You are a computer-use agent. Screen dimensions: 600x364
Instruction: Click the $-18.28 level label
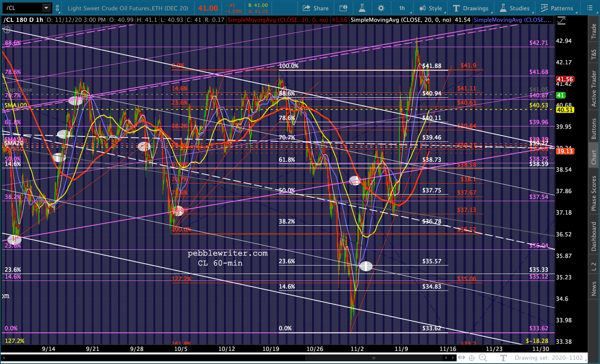click(537, 341)
